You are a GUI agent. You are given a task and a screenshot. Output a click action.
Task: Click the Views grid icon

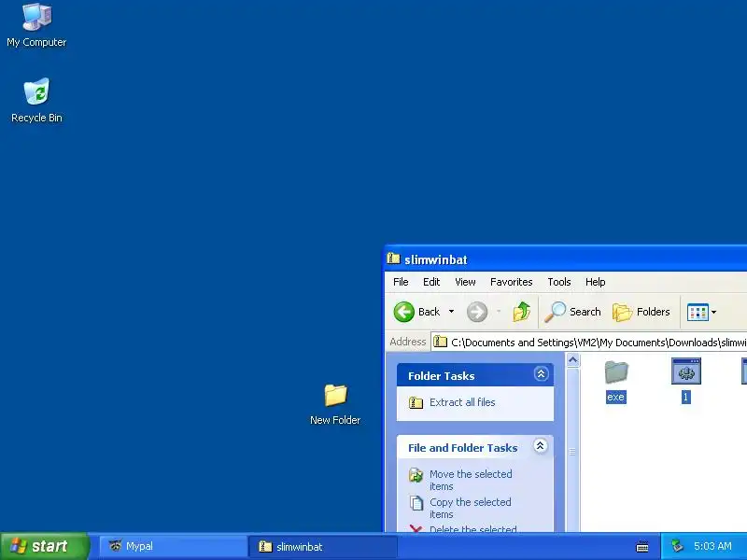click(698, 313)
